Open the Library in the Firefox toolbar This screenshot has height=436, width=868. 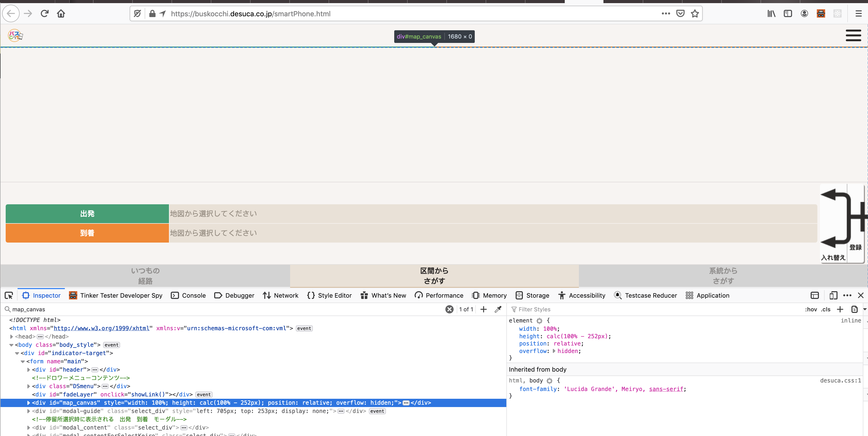(771, 13)
